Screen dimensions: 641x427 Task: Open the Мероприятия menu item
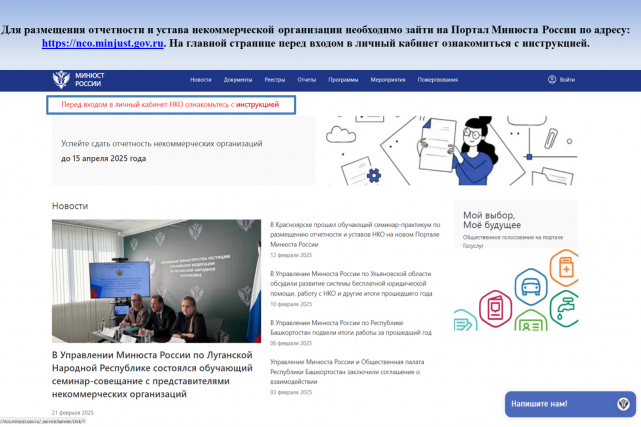coord(388,80)
